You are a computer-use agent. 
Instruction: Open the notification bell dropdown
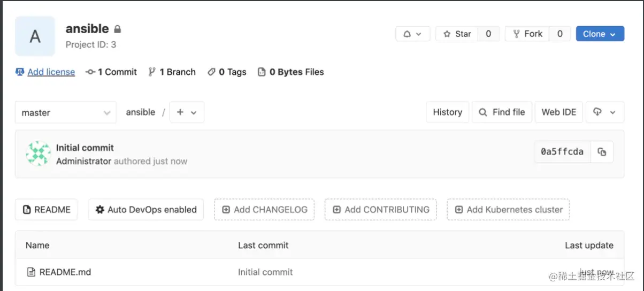412,34
